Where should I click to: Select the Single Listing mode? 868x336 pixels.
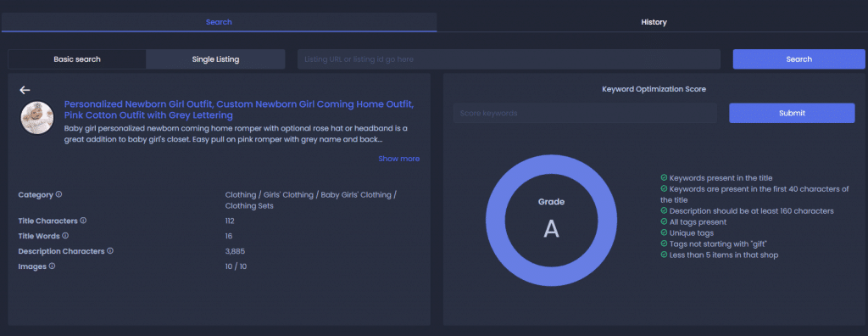click(215, 59)
